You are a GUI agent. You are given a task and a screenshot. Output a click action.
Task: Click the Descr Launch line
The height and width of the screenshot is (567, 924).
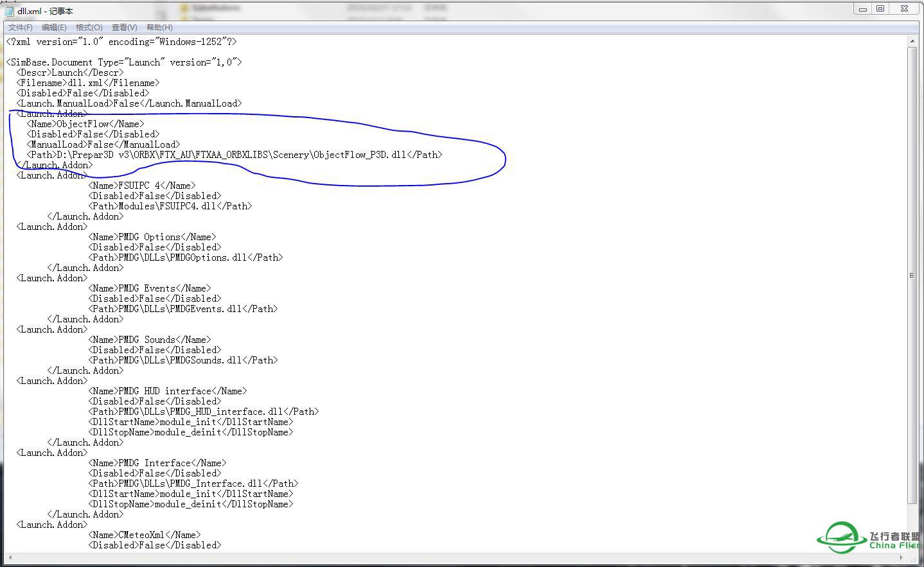click(70, 73)
